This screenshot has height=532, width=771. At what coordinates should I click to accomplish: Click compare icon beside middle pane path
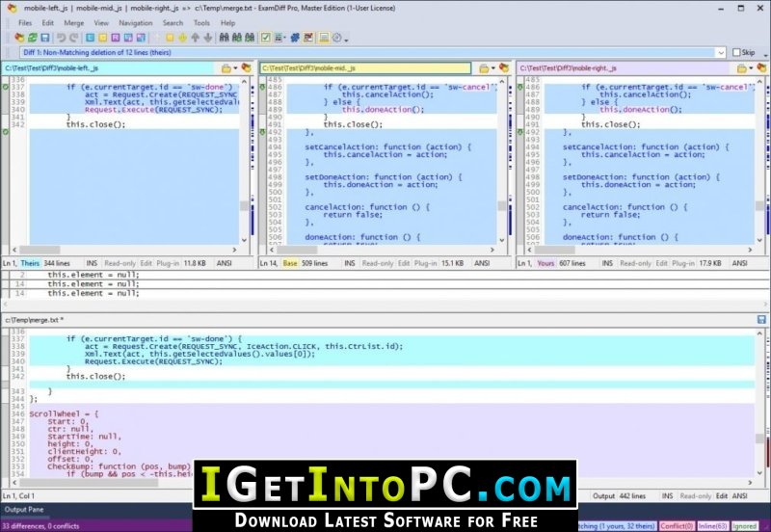point(504,67)
